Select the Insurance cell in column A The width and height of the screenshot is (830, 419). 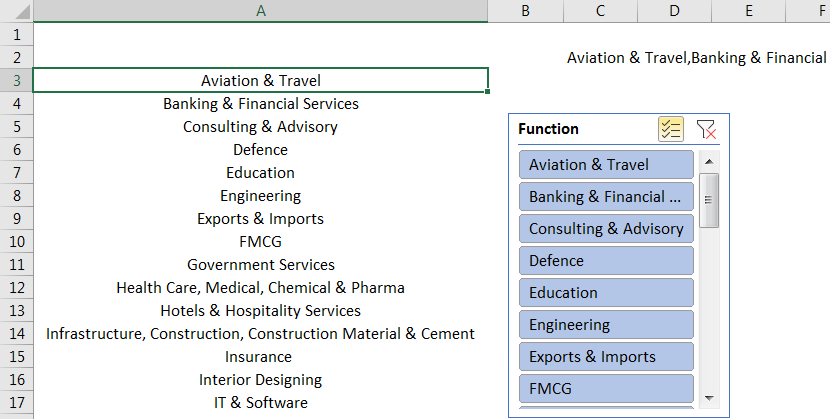click(261, 357)
